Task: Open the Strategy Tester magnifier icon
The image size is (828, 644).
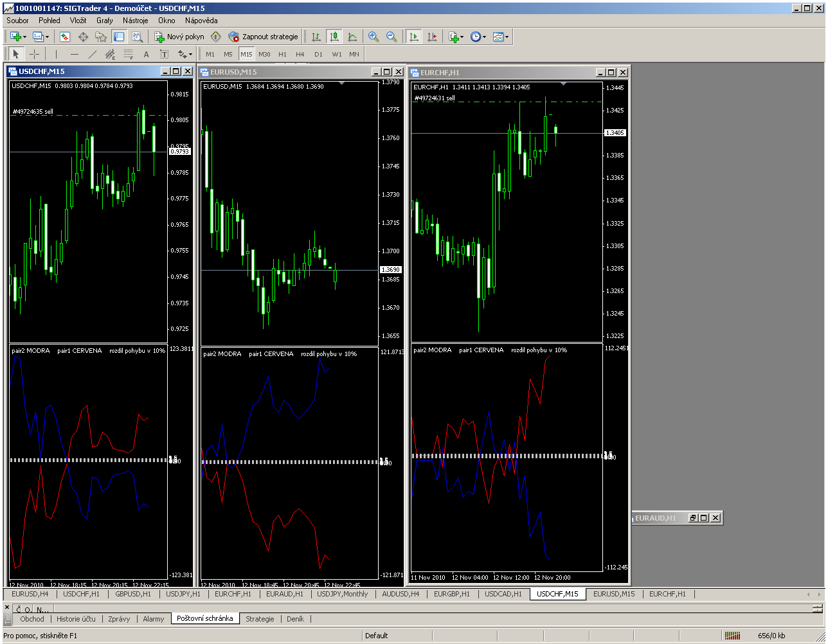Action: point(136,37)
